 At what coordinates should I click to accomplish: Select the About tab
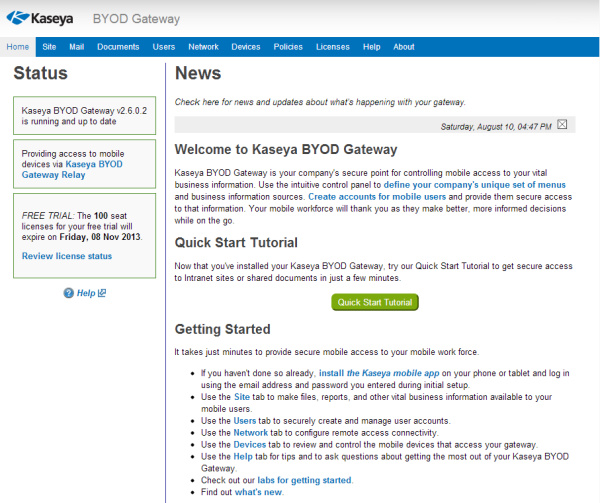(404, 47)
